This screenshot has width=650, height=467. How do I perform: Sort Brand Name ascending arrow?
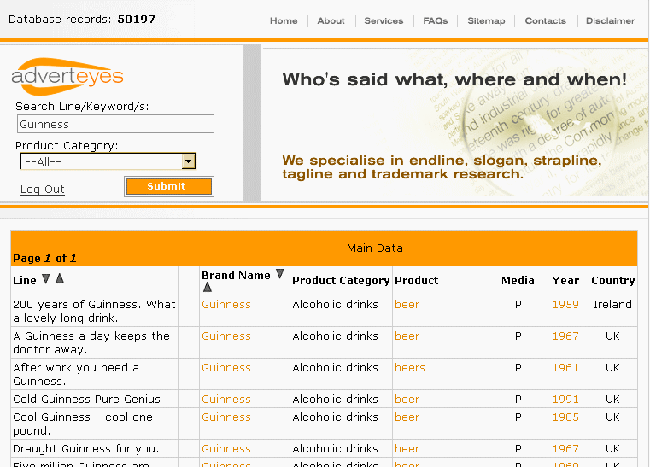point(207,287)
